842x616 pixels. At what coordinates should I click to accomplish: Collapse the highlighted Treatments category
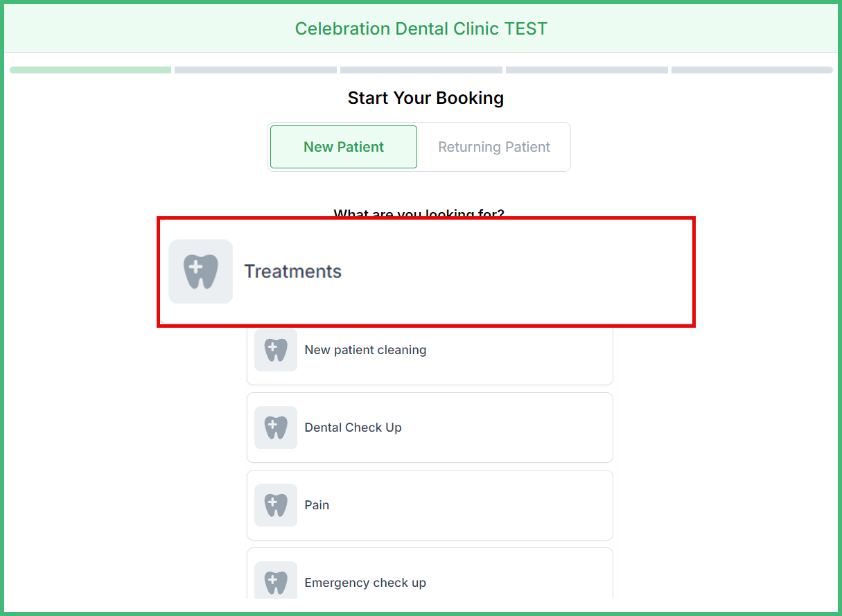[426, 272]
